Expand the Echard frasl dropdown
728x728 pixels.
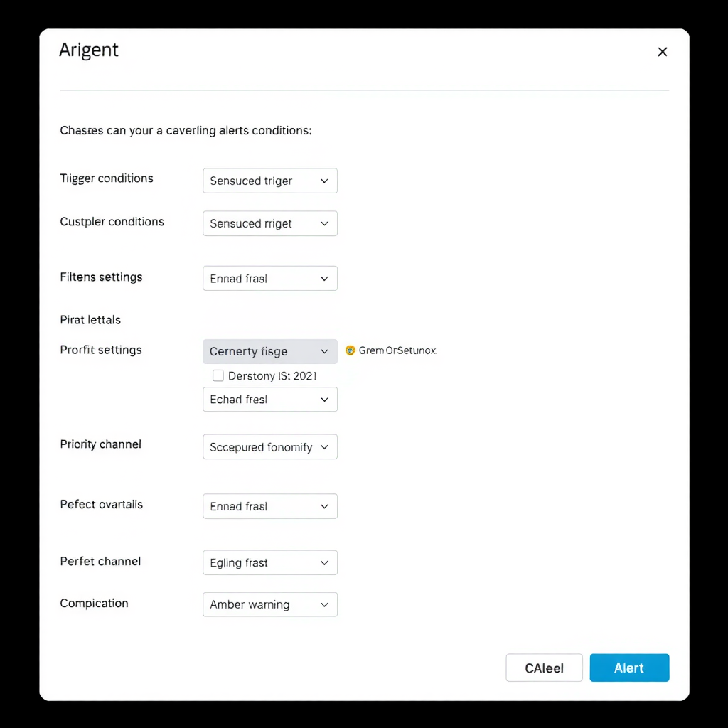coord(269,400)
